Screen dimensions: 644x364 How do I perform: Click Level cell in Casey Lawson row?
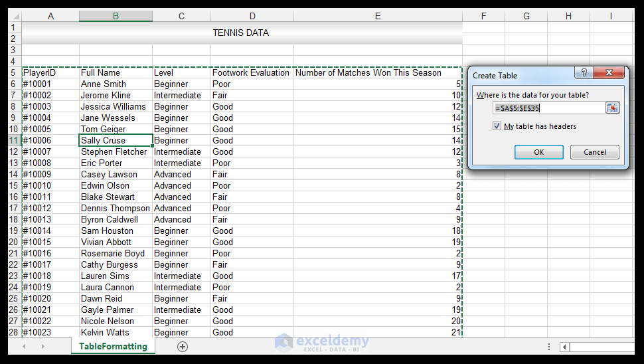click(x=181, y=174)
